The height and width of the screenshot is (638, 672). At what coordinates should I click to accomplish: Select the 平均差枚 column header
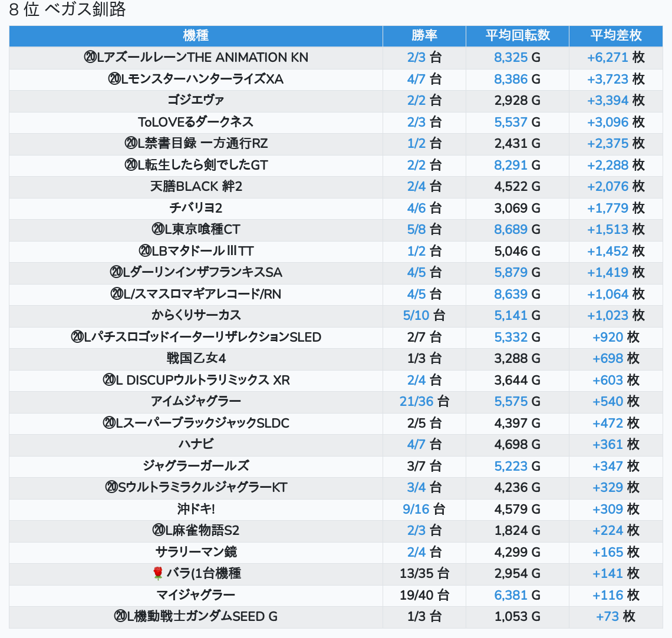615,35
